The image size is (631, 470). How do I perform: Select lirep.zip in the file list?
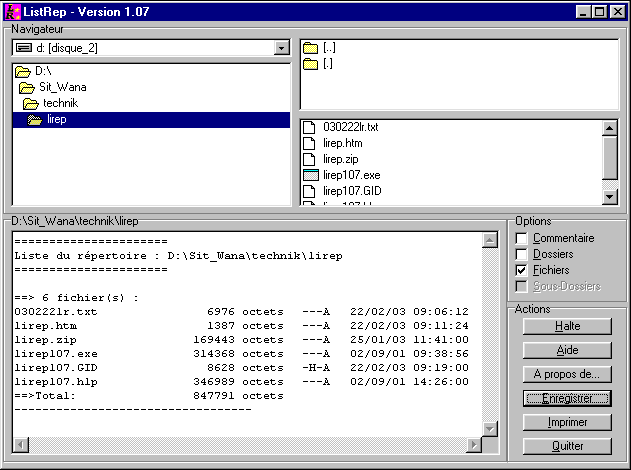(340, 159)
